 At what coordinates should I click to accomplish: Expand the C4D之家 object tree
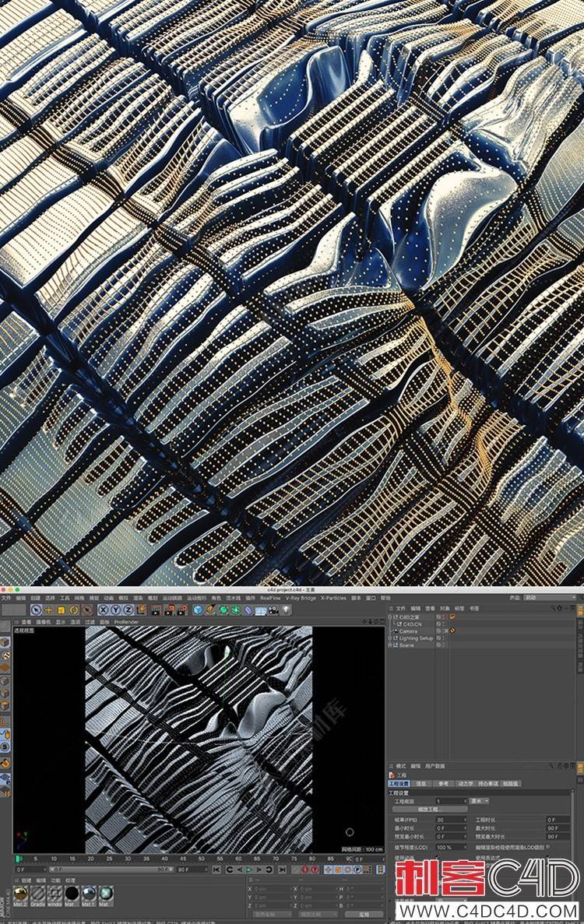click(x=390, y=617)
